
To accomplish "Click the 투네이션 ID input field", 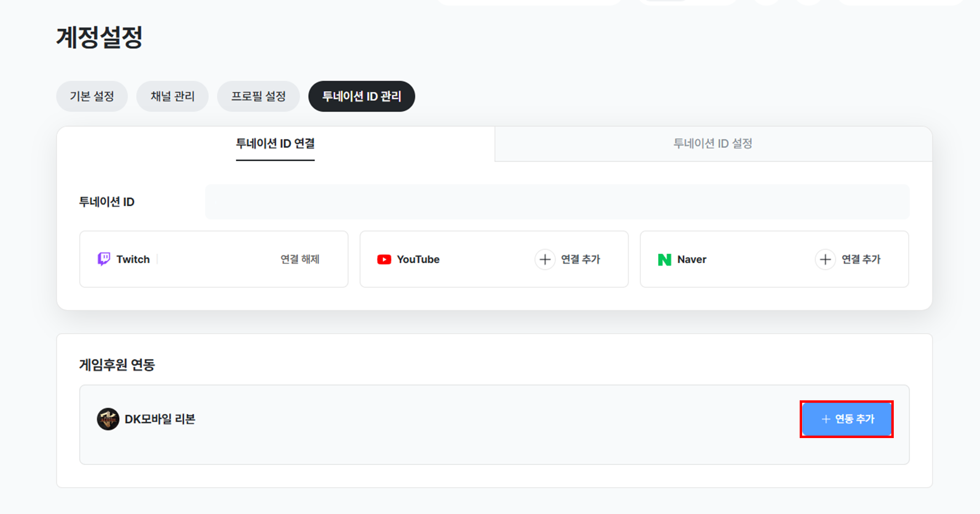I will 557,202.
